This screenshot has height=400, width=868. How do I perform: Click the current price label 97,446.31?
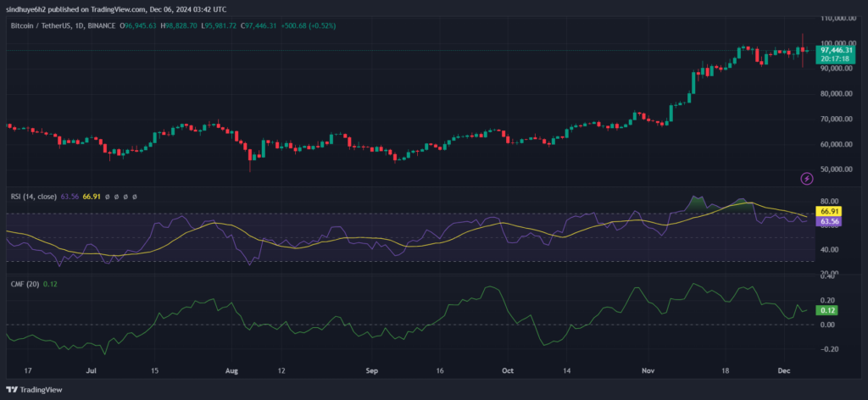(x=839, y=50)
